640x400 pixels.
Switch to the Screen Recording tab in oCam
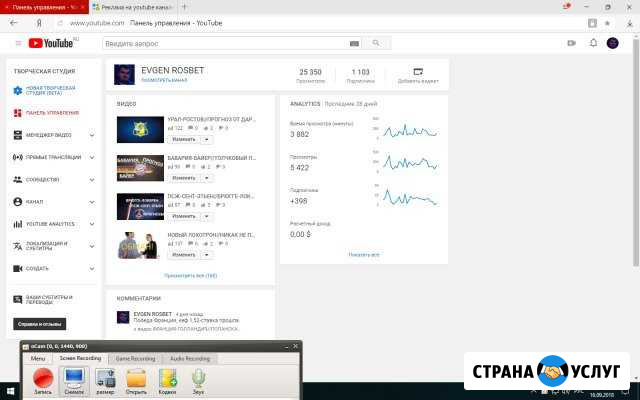[80, 358]
